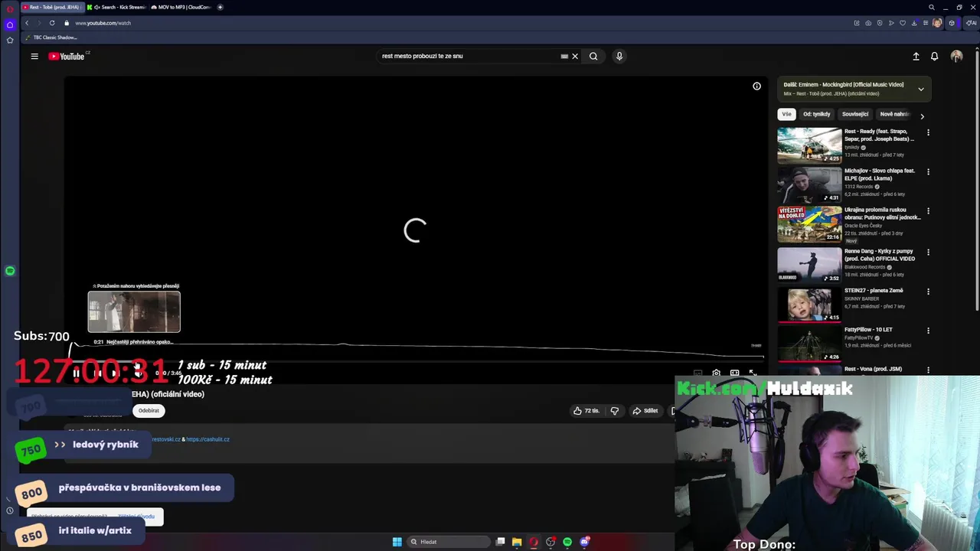Open the Windows Start menu
Screen dimensions: 980x551
397,542
